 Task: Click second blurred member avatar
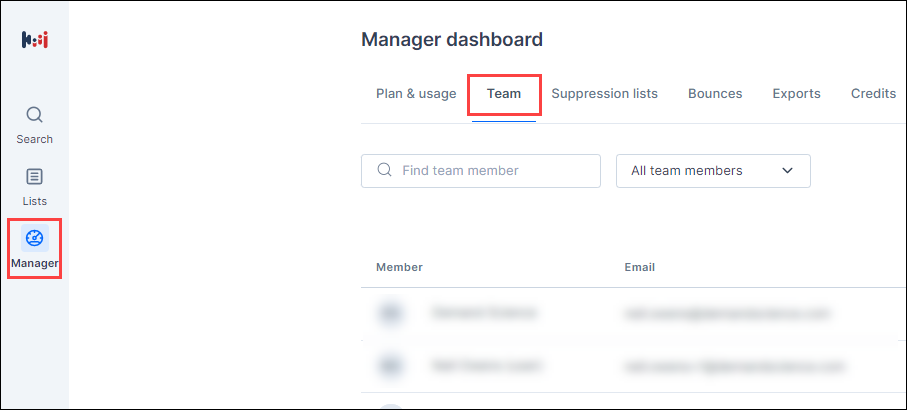point(390,365)
